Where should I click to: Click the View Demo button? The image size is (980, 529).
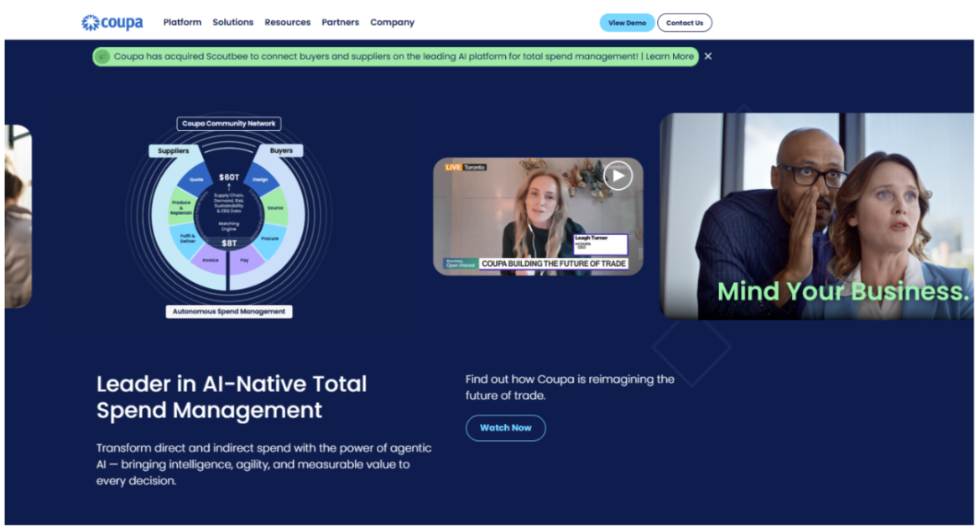[627, 23]
